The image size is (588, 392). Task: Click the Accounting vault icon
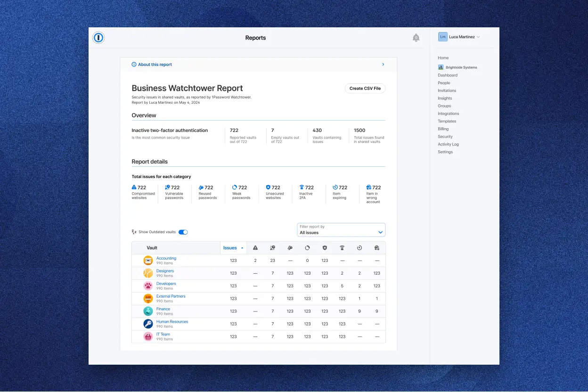click(x=148, y=261)
